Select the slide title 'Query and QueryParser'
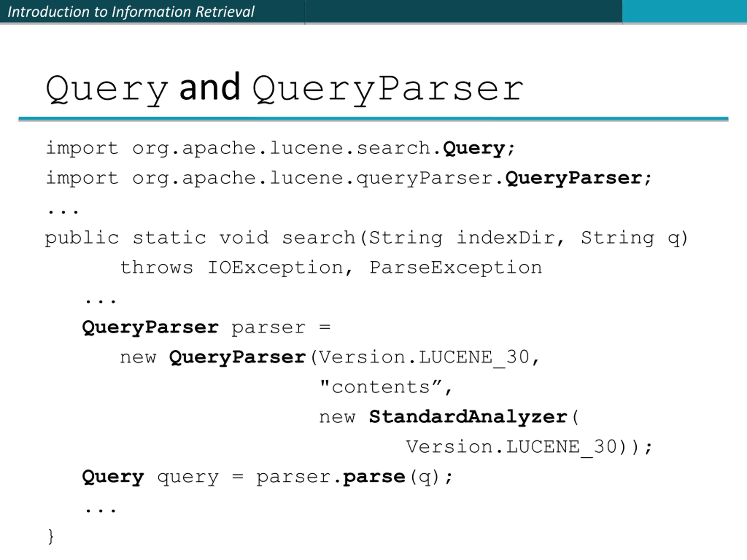Viewport: 747px width, 560px height. 285,89
